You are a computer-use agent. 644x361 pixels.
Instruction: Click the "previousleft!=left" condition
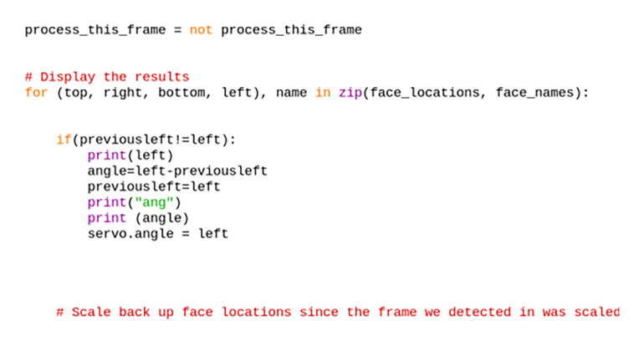[146, 140]
